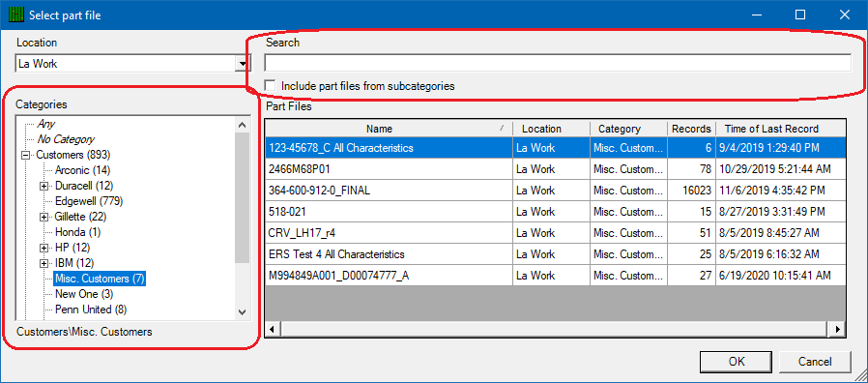
Task: Maximize the Select part file window
Action: pos(800,15)
